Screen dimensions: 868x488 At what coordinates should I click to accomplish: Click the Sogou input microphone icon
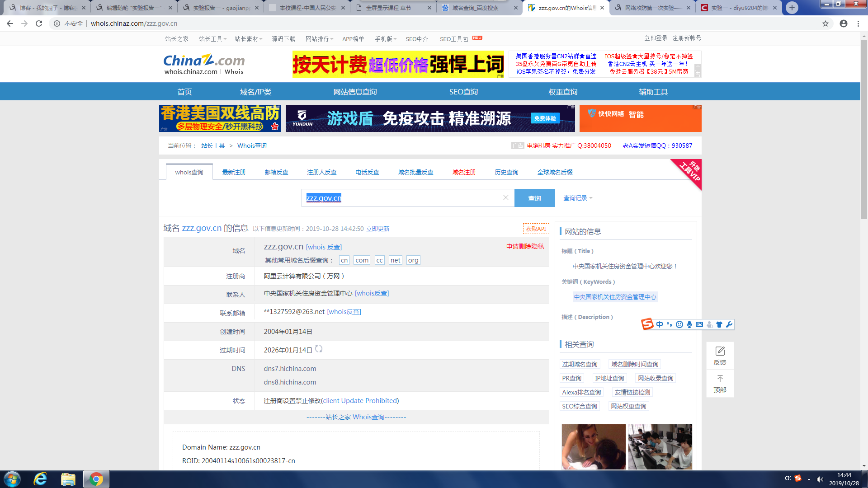pos(689,324)
